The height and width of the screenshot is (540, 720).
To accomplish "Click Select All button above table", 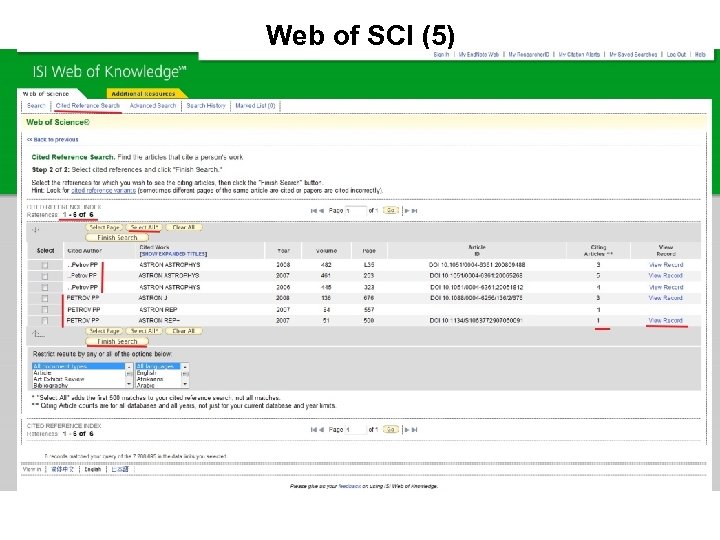I will point(144,228).
